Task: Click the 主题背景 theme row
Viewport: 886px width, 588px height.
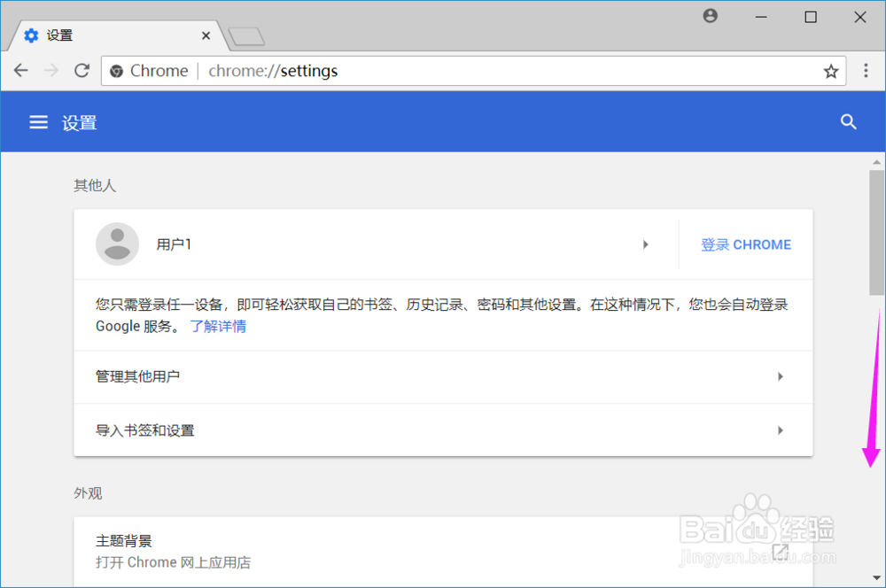Action: [444, 552]
